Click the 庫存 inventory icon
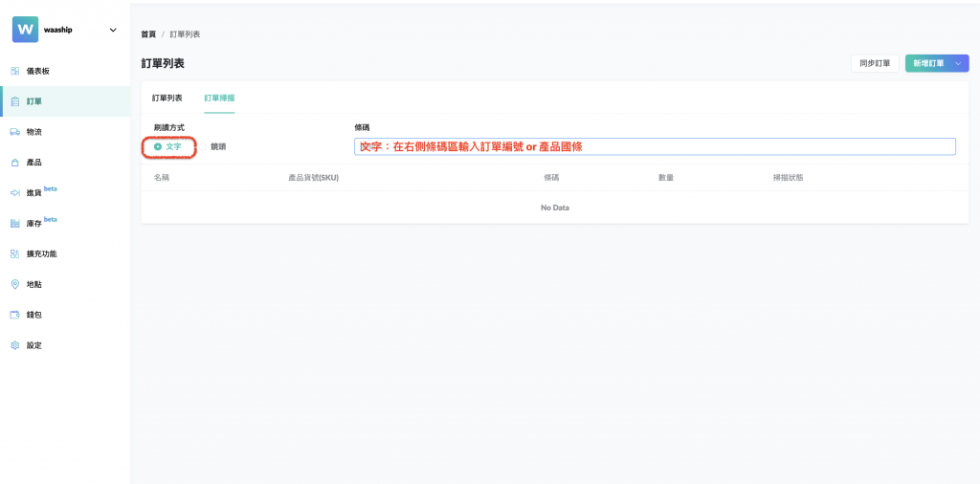The image size is (980, 484). [x=15, y=223]
